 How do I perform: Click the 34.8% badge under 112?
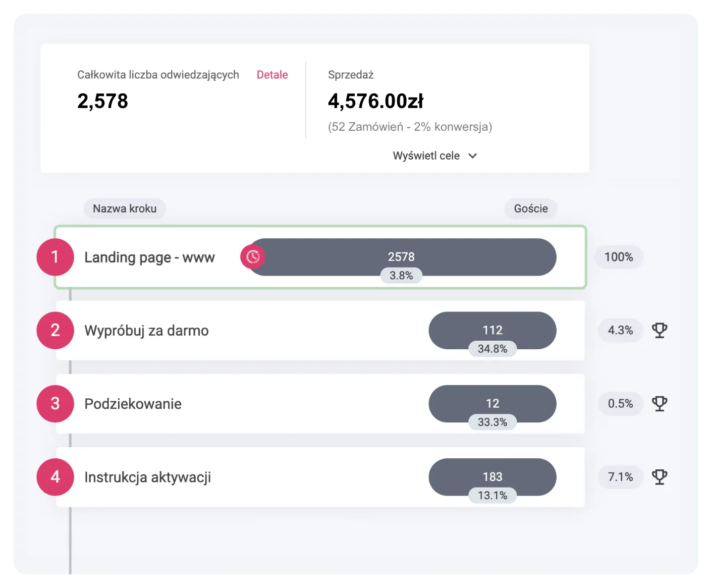click(492, 349)
